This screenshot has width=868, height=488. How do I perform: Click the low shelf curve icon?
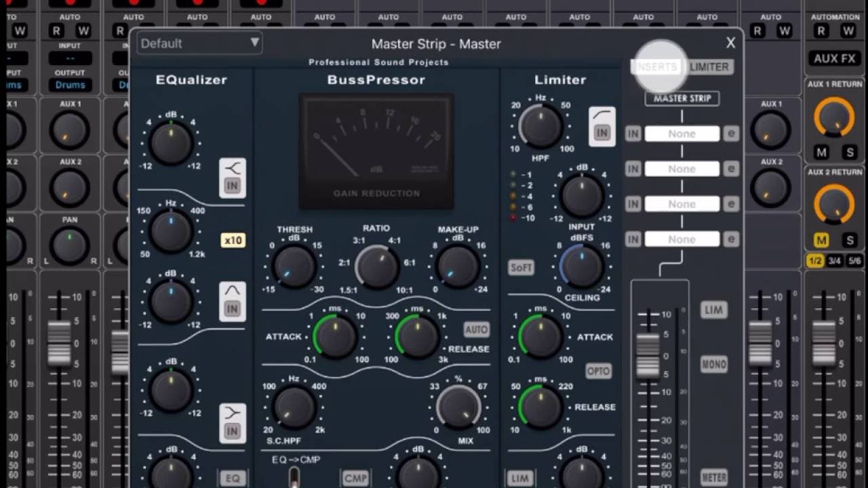233,168
